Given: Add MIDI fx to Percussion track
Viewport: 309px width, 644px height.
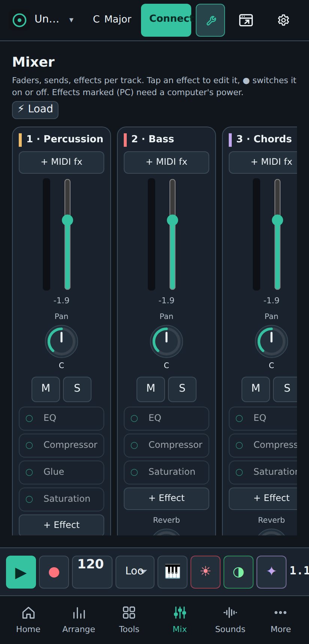Looking at the screenshot, I should coord(61,162).
